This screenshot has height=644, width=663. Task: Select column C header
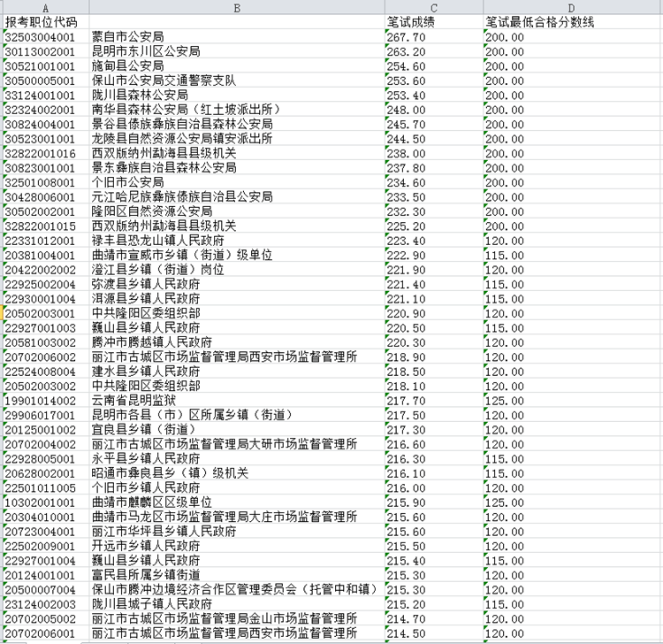(x=434, y=7)
